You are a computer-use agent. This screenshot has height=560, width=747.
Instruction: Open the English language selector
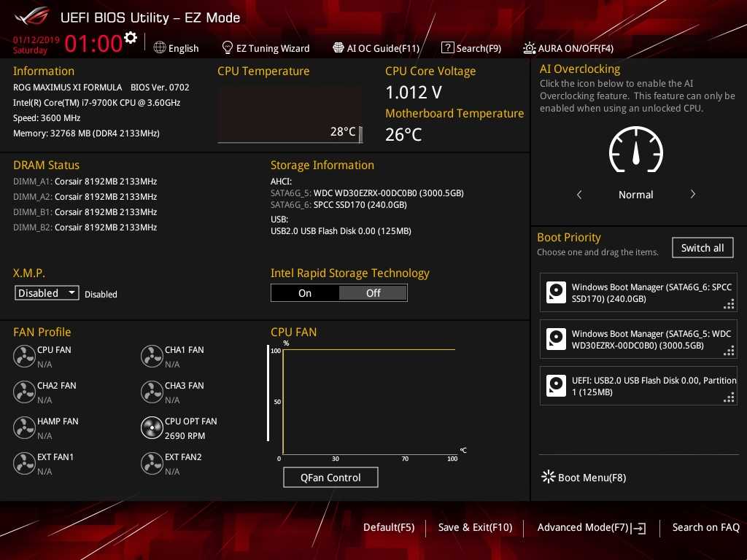point(176,48)
